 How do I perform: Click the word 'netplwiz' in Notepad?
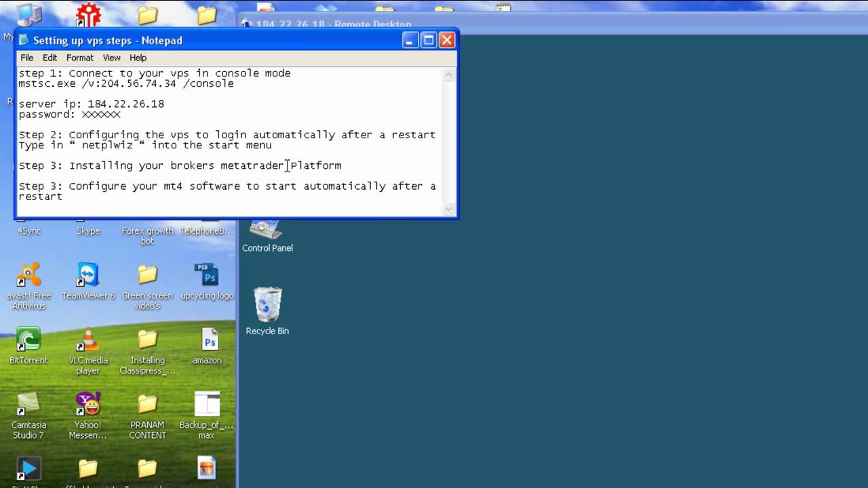107,145
